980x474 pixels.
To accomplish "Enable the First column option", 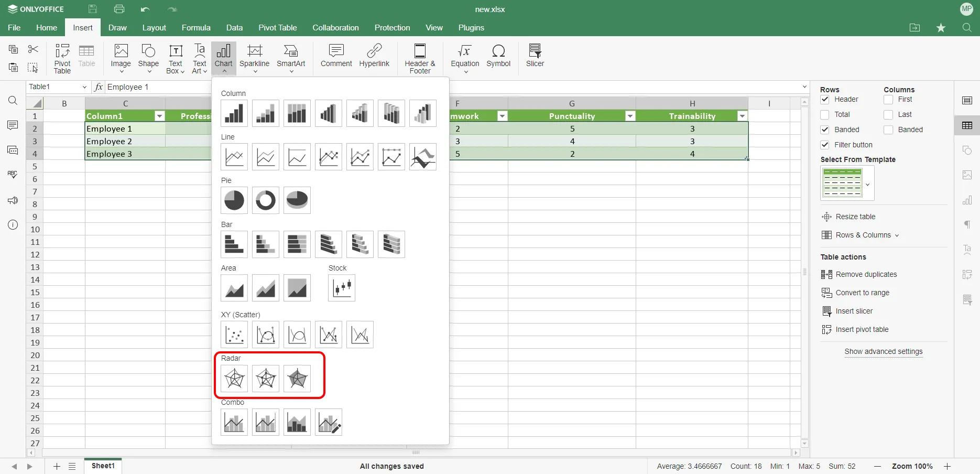I will point(889,100).
